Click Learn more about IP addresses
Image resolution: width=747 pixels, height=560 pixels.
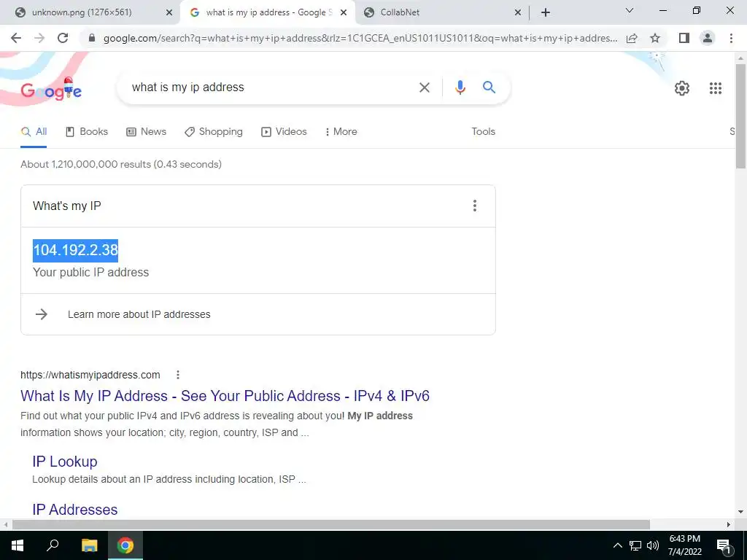coord(139,314)
